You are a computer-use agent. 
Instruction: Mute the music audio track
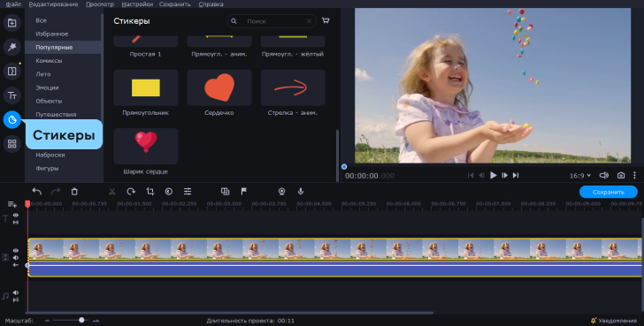16,292
